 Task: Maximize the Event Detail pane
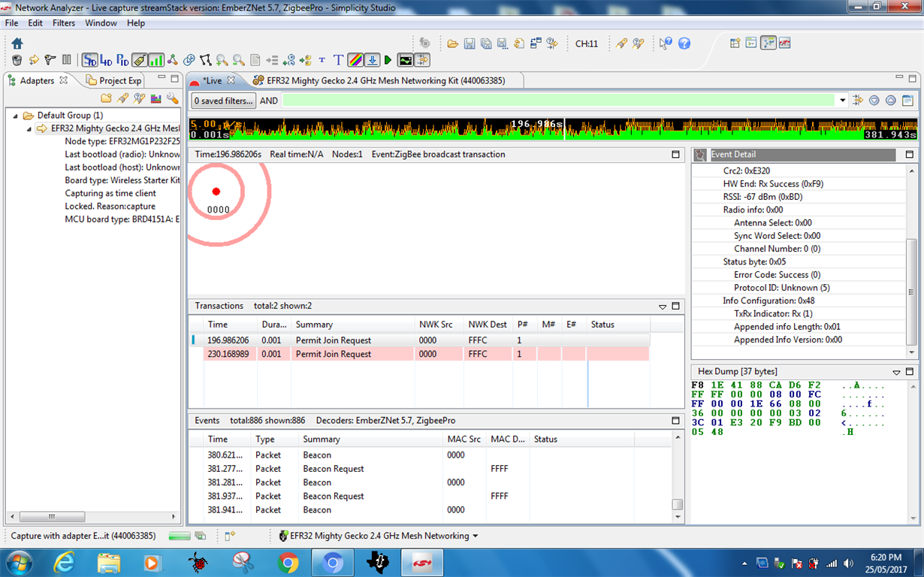click(x=910, y=155)
